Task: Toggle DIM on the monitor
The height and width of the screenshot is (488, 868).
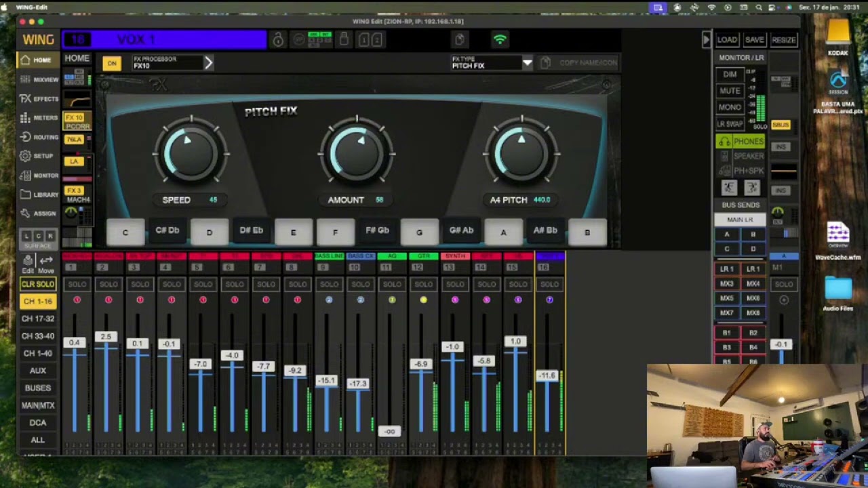Action: coord(730,75)
